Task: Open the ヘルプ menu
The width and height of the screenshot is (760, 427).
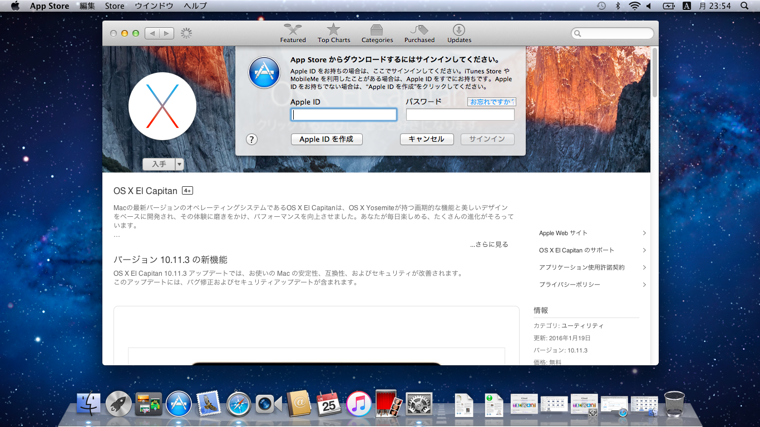Action: point(195,6)
